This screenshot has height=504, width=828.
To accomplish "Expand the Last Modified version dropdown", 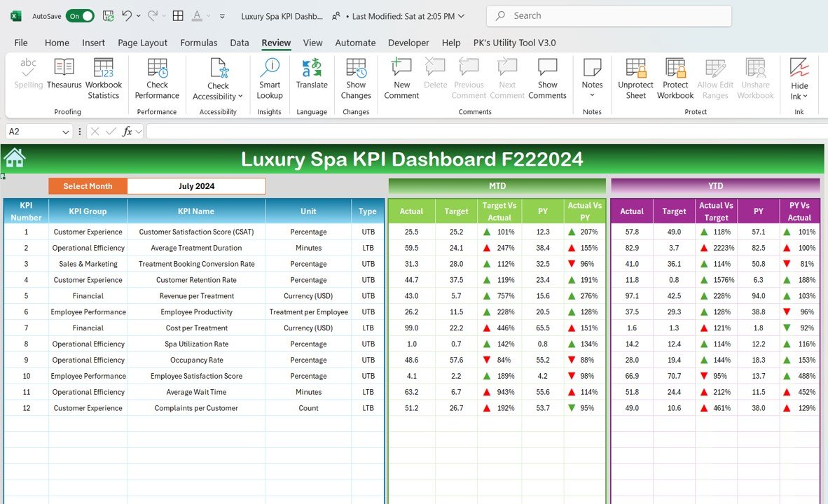I will point(461,16).
